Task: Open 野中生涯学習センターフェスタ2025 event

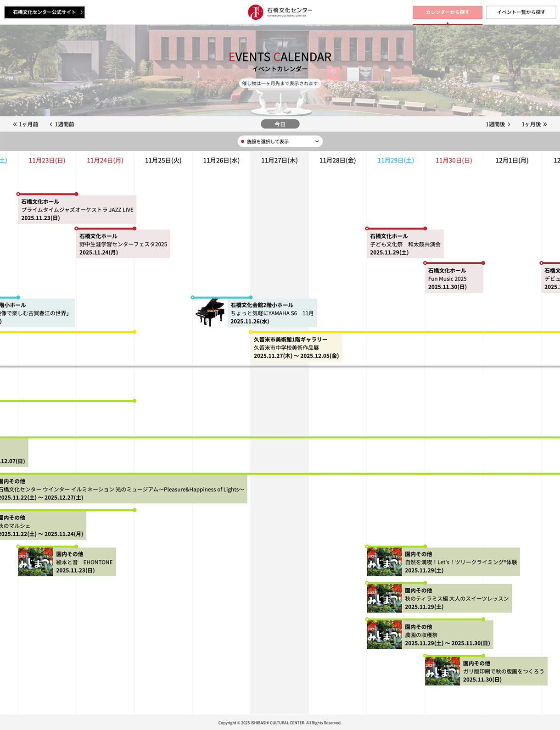Action: [x=123, y=244]
